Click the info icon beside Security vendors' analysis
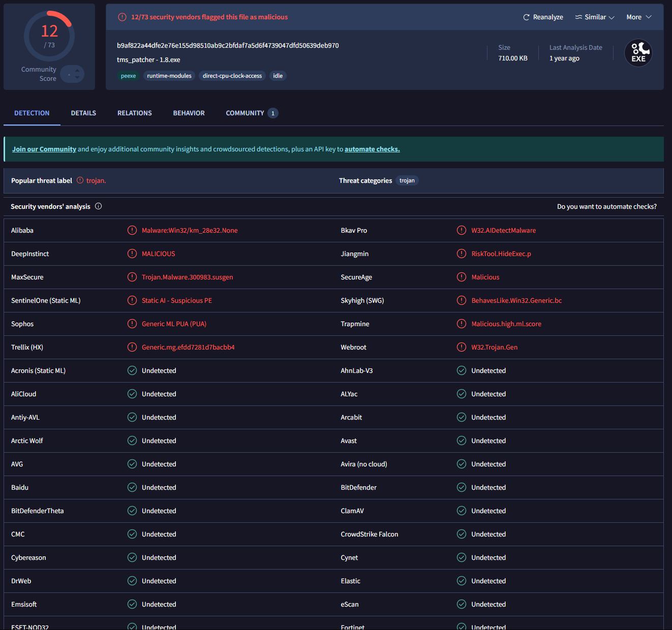This screenshot has height=630, width=672. (99, 206)
